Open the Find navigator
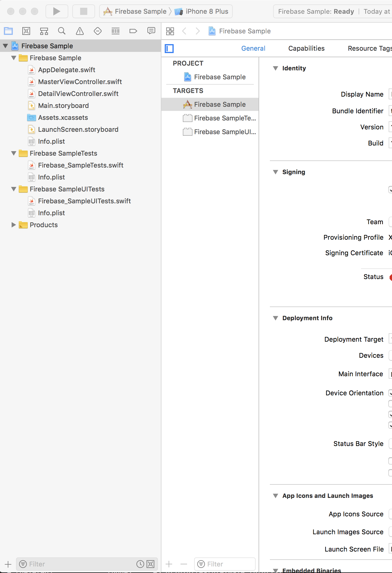 pyautogui.click(x=62, y=31)
